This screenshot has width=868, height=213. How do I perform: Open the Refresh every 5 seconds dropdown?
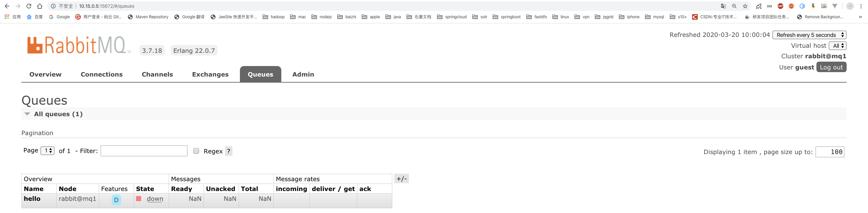click(809, 35)
